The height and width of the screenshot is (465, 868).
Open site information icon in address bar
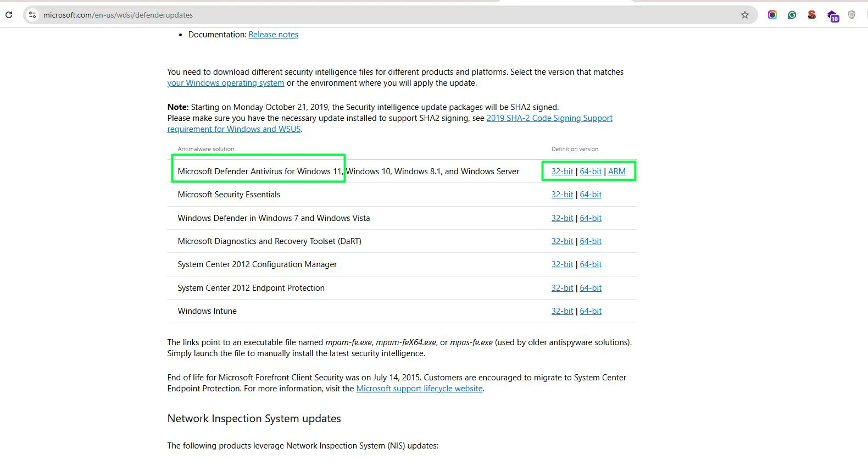32,15
